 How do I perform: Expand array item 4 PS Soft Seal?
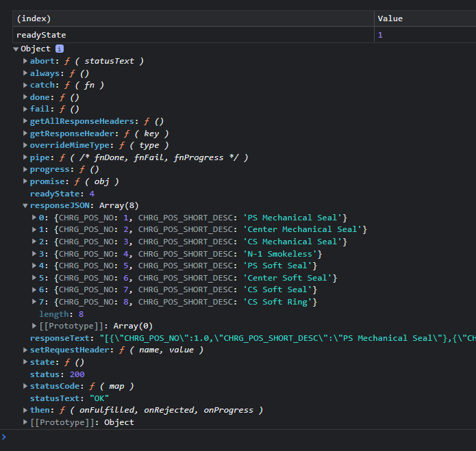click(x=35, y=266)
